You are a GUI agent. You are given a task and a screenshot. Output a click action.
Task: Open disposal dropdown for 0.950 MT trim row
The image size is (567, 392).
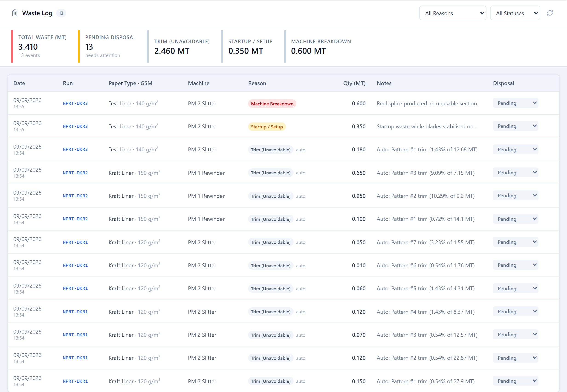coord(515,196)
